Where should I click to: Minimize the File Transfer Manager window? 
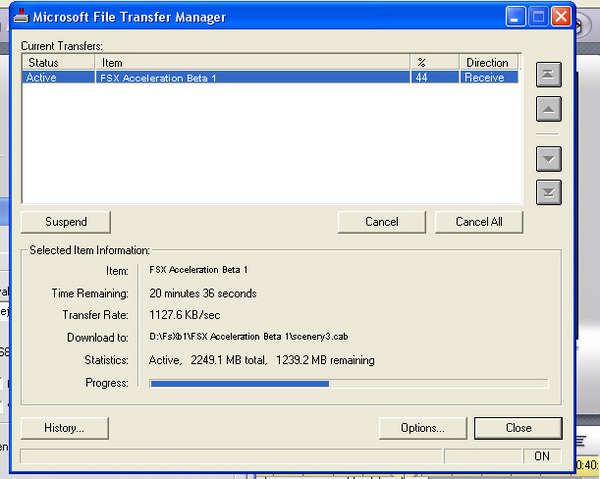coord(515,17)
